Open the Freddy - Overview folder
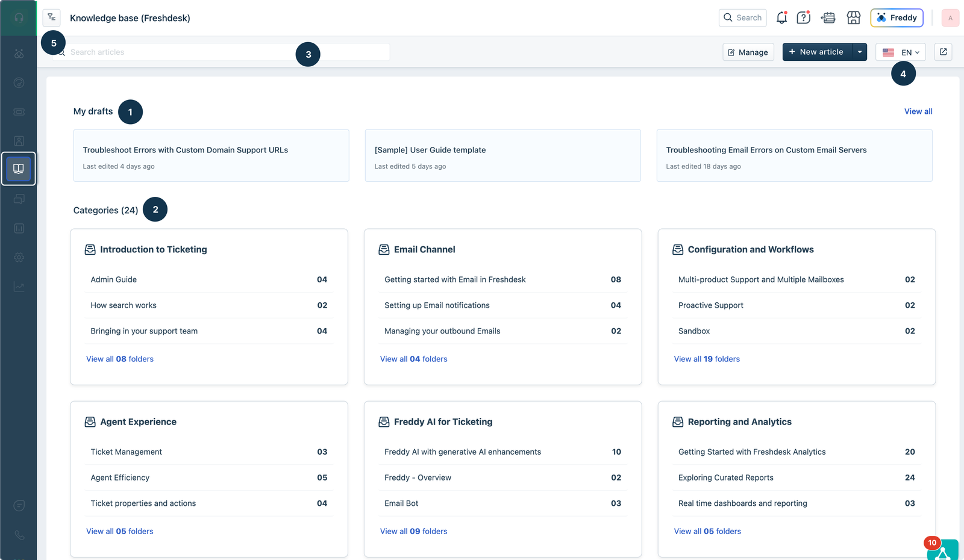The image size is (964, 560). pyautogui.click(x=503, y=478)
